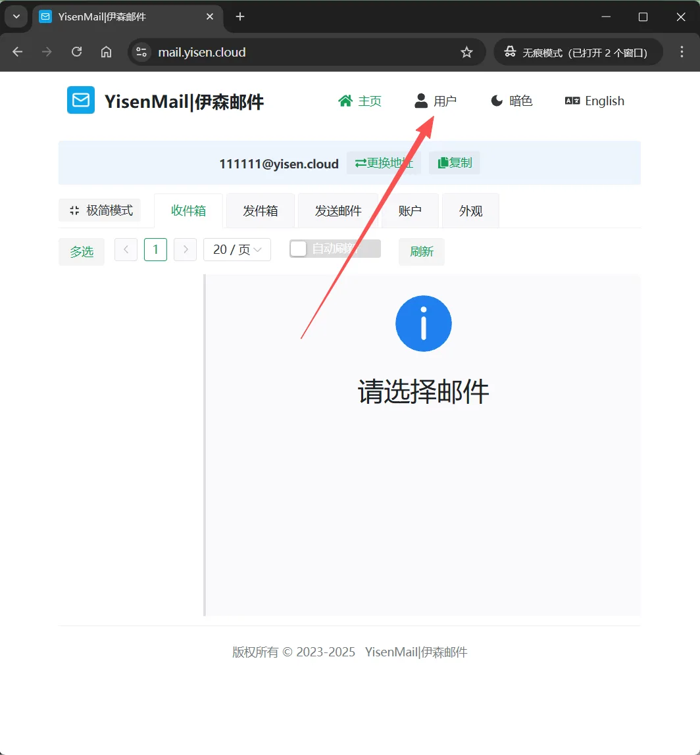Click the 刷新 refresh button
The image size is (700, 755).
(421, 252)
